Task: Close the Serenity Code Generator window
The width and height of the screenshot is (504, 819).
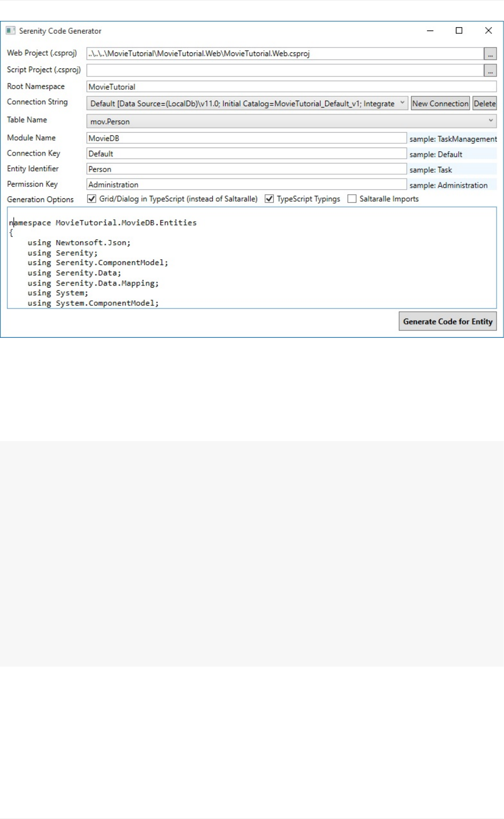Action: (489, 31)
